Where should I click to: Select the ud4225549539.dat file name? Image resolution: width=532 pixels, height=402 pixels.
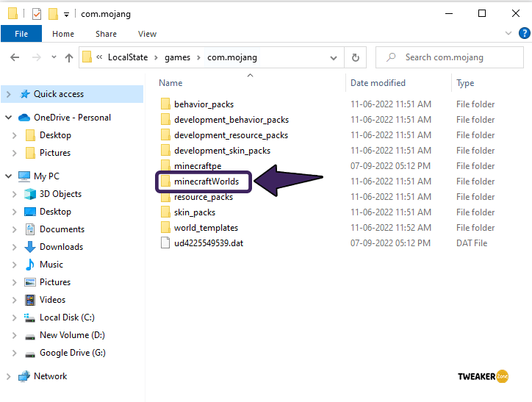pyautogui.click(x=209, y=243)
